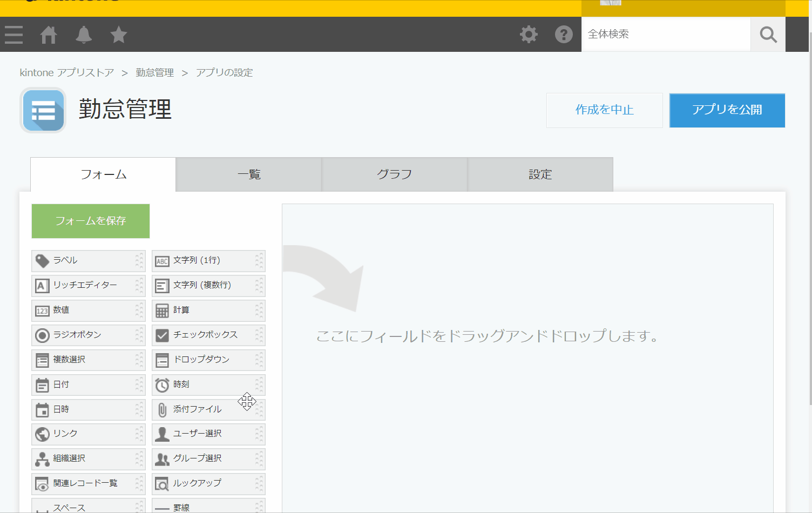Open the hamburger navigation menu
This screenshot has height=513, width=812.
tap(13, 34)
